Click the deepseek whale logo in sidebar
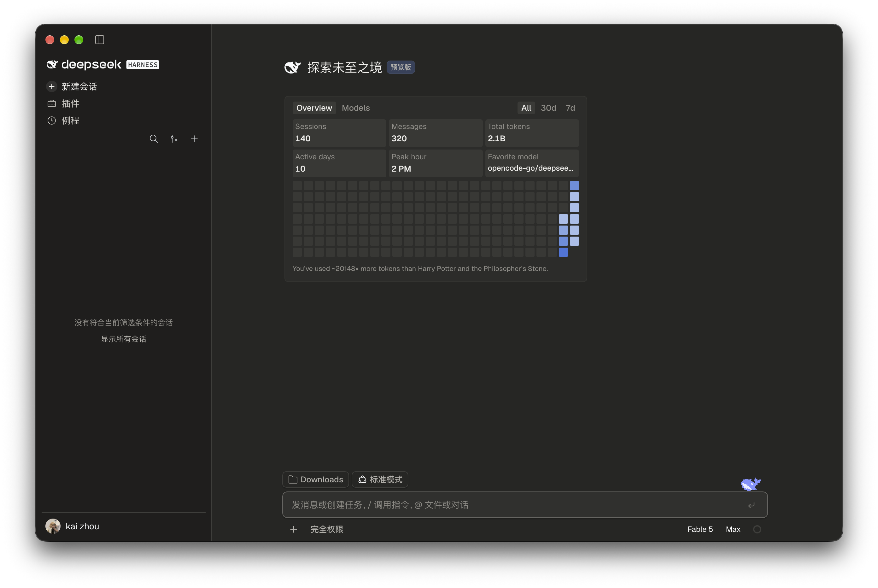878x588 pixels. click(x=52, y=64)
